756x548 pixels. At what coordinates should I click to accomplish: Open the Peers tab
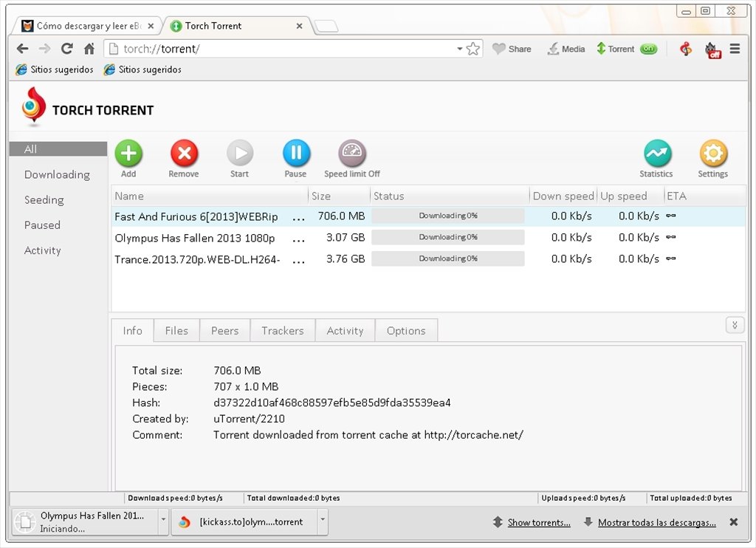[224, 330]
